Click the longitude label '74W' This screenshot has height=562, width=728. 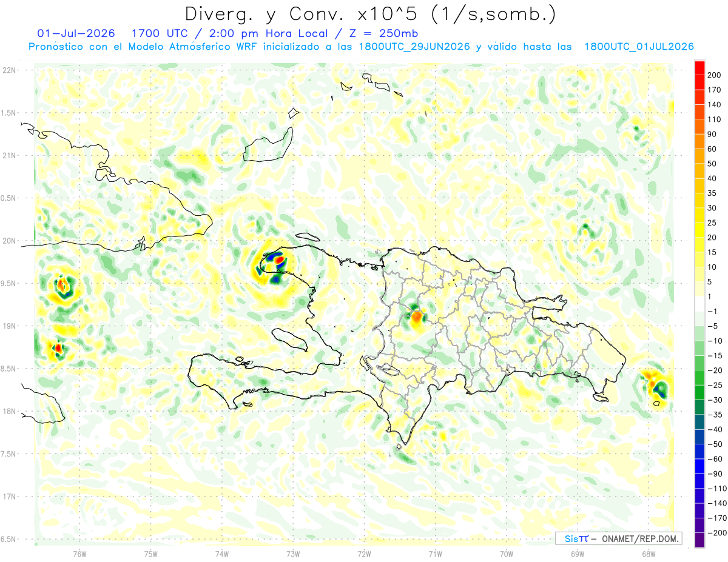[222, 554]
